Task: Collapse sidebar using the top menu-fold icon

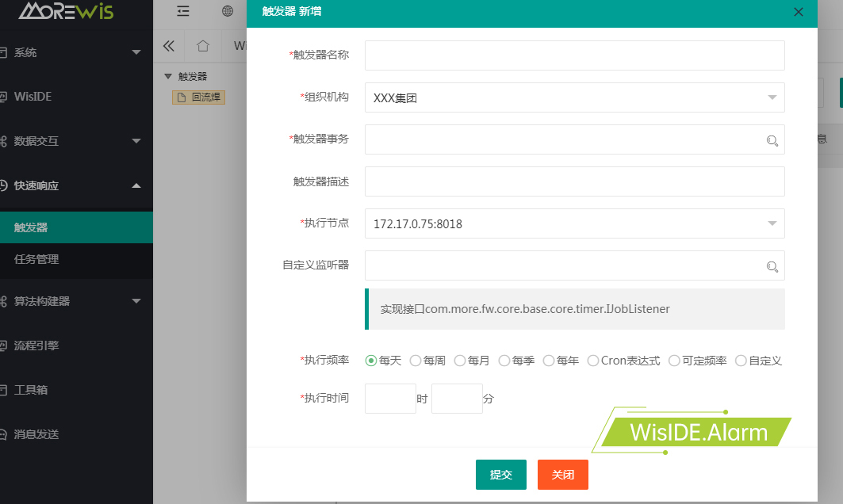Action: 183,11
